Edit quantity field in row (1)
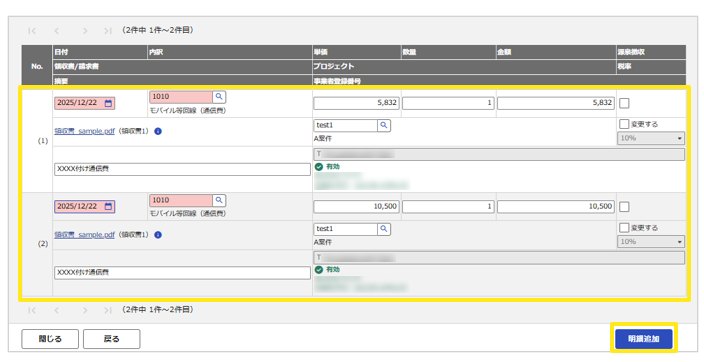This screenshot has height=362, width=704. coord(448,103)
